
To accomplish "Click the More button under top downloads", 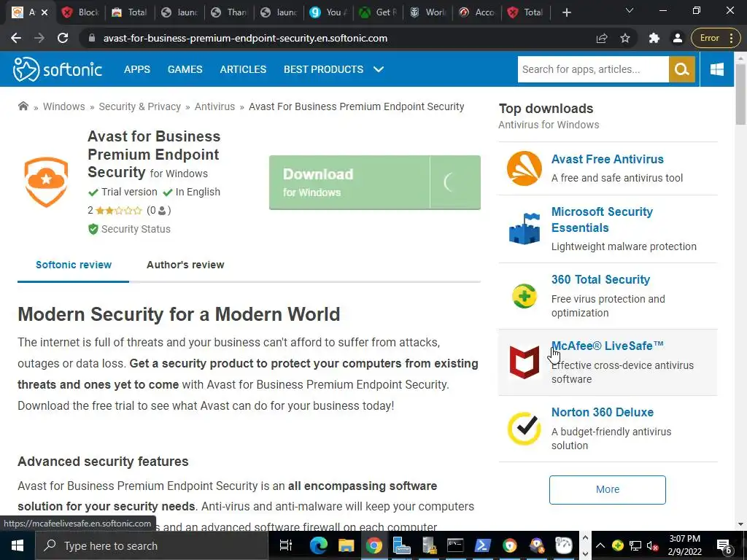I will coord(608,489).
